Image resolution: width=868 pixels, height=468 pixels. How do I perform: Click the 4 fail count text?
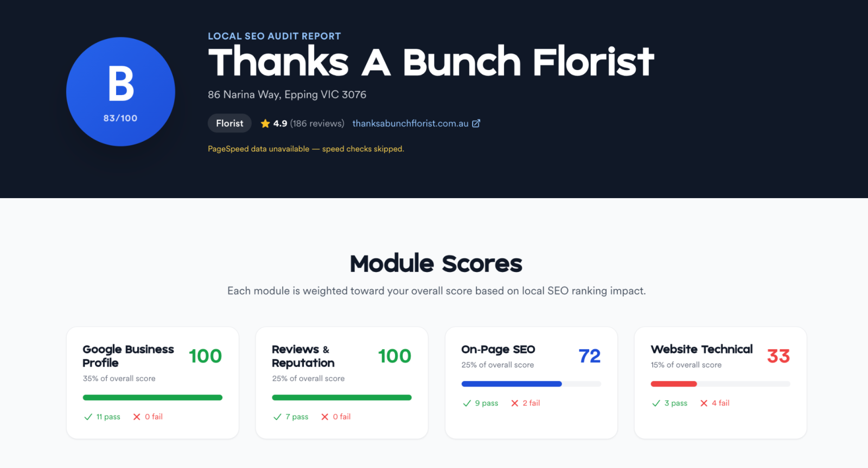tap(720, 403)
